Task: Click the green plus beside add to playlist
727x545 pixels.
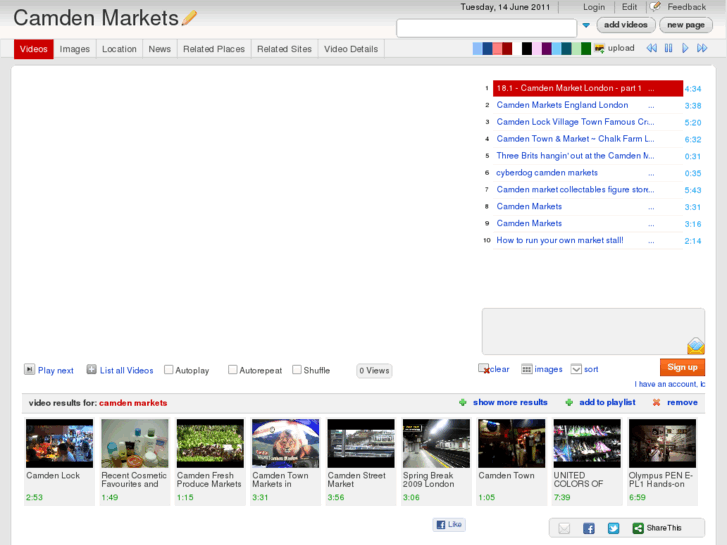Action: [x=569, y=402]
